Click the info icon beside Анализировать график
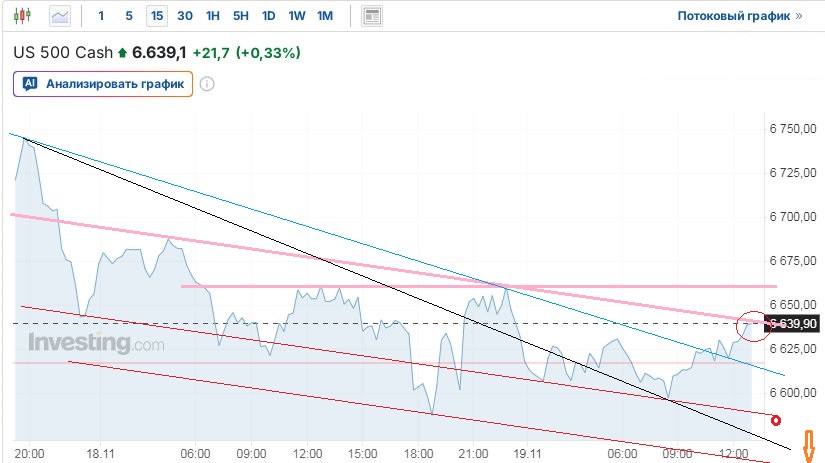Screen dimensions: 825x463 207,84
